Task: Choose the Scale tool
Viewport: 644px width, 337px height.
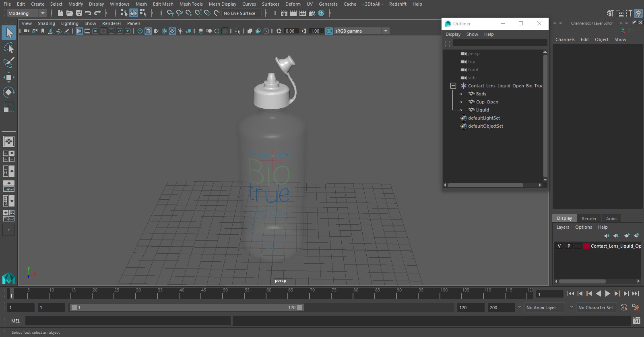Action: [8, 107]
